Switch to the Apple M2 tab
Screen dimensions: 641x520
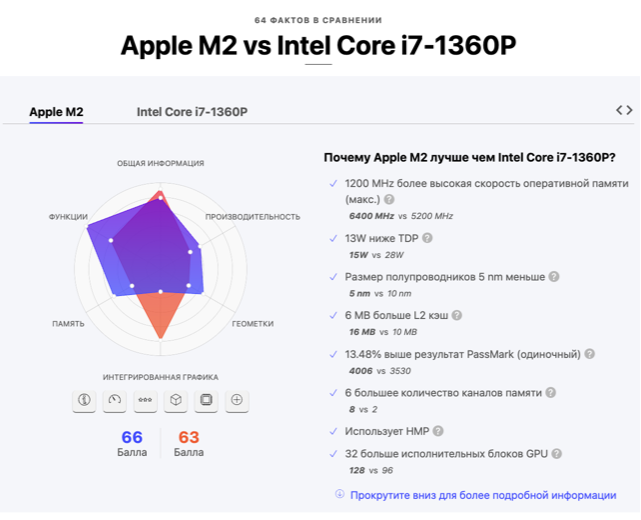(x=56, y=112)
